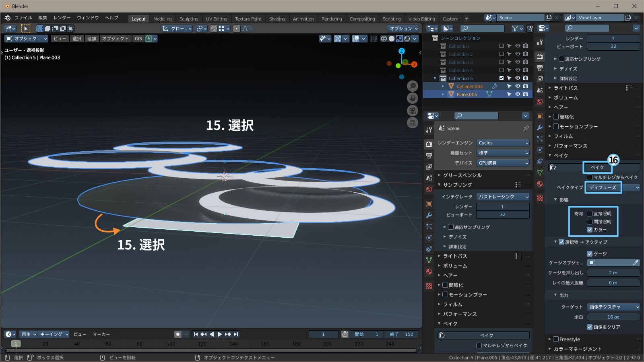The width and height of the screenshot is (644, 362).
Task: Enable proportional editing in viewport header
Action: point(237,29)
